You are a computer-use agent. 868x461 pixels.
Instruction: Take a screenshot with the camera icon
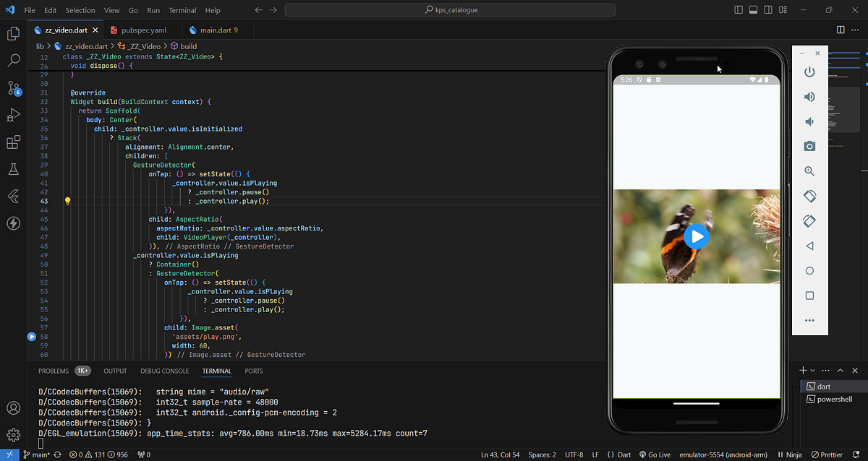click(809, 146)
